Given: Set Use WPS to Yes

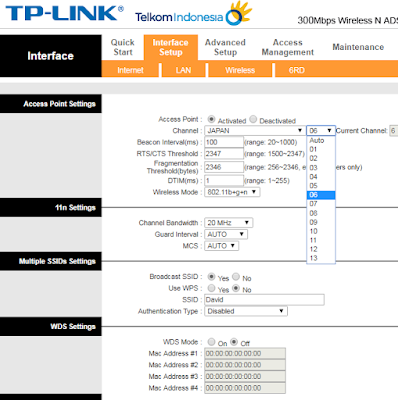Looking at the screenshot, I should coord(211,288).
